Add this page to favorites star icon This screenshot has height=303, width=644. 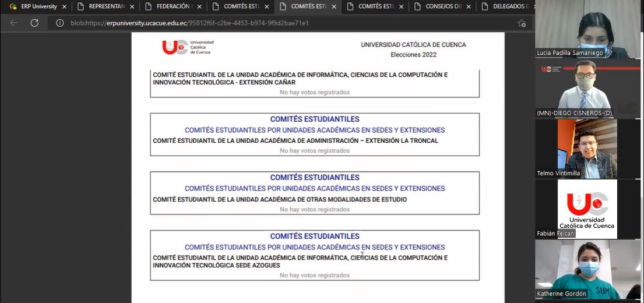pyautogui.click(x=522, y=23)
